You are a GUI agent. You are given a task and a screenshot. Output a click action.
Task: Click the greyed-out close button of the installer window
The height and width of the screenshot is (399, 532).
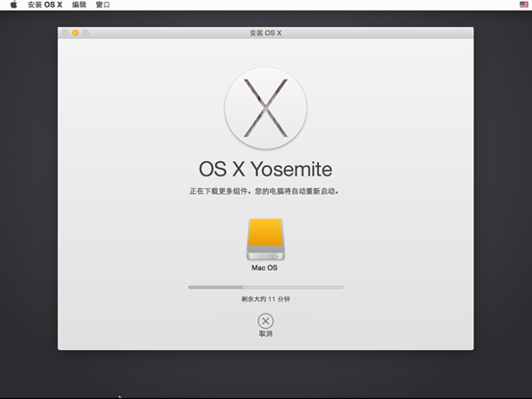tap(64, 33)
